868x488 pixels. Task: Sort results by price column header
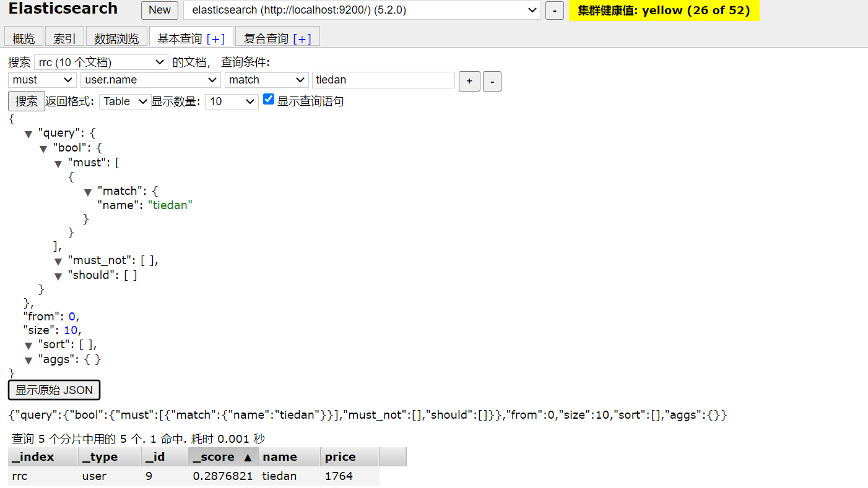click(x=349, y=457)
